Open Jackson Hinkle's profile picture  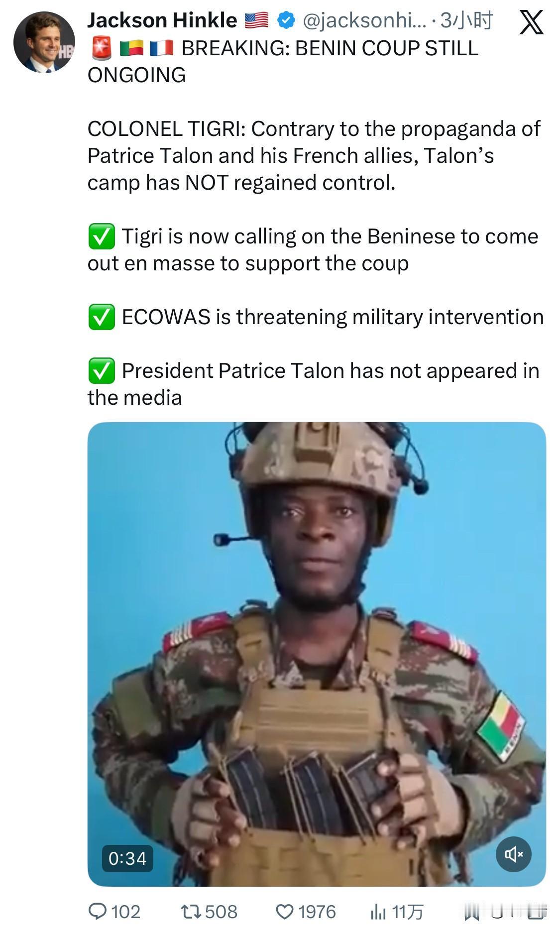pyautogui.click(x=44, y=43)
